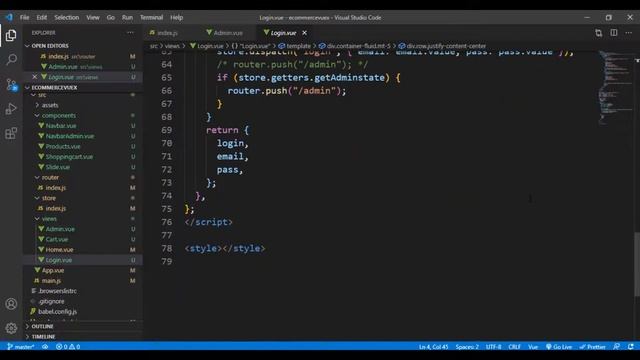
Task: Open errors and warnings count in status bar
Action: click(x=68, y=347)
